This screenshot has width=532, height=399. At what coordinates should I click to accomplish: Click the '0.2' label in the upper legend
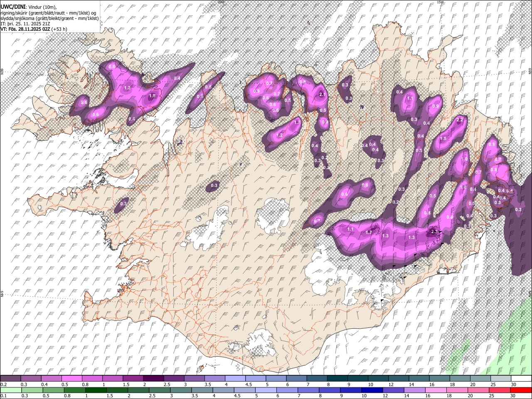click(x=3, y=384)
